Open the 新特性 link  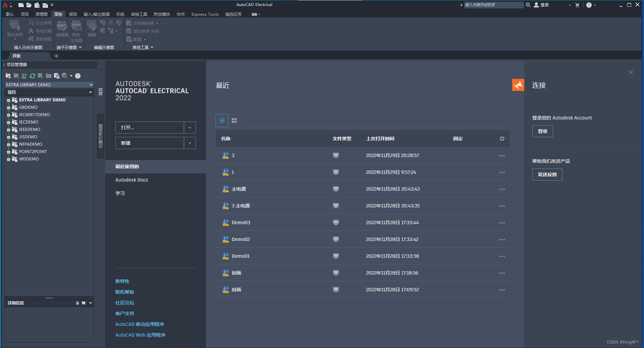(122, 281)
